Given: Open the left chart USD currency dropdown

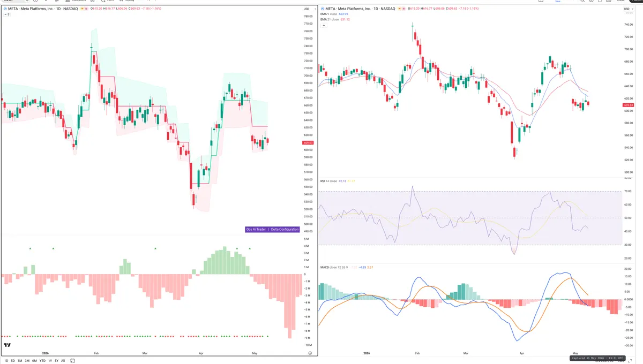Looking at the screenshot, I should [306, 9].
